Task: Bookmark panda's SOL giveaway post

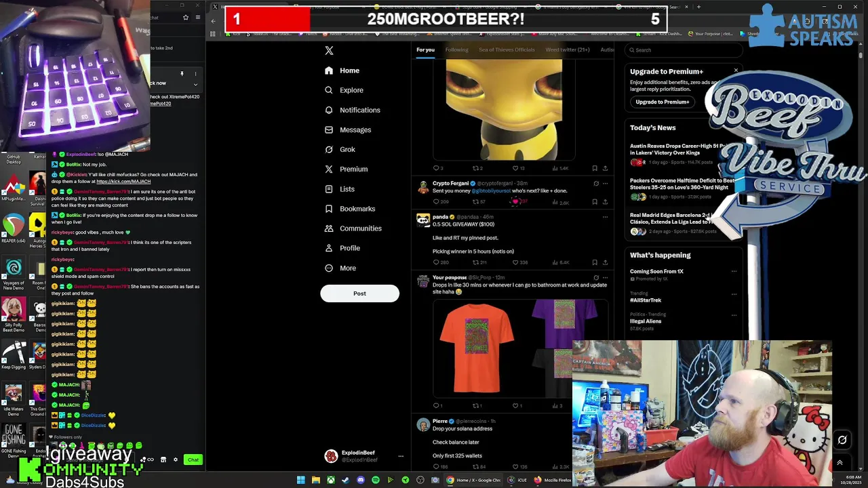Action: (595, 262)
